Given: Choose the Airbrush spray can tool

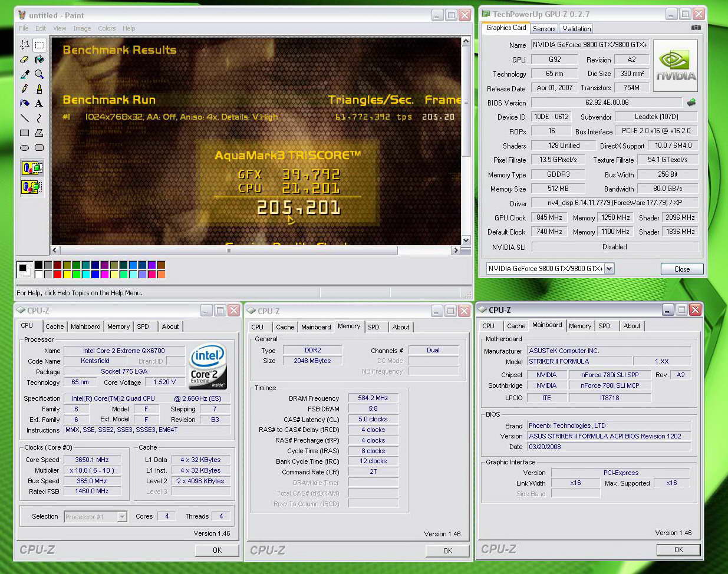Looking at the screenshot, I should (25, 104).
